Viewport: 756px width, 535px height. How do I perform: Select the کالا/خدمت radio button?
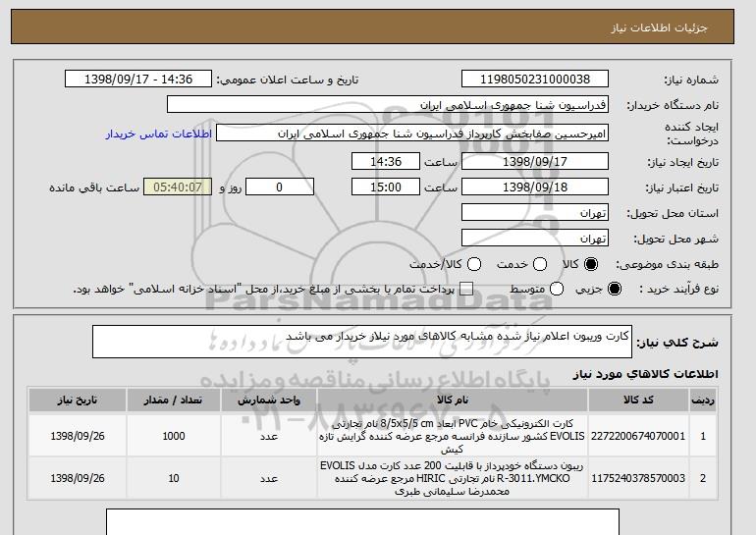pos(474,264)
